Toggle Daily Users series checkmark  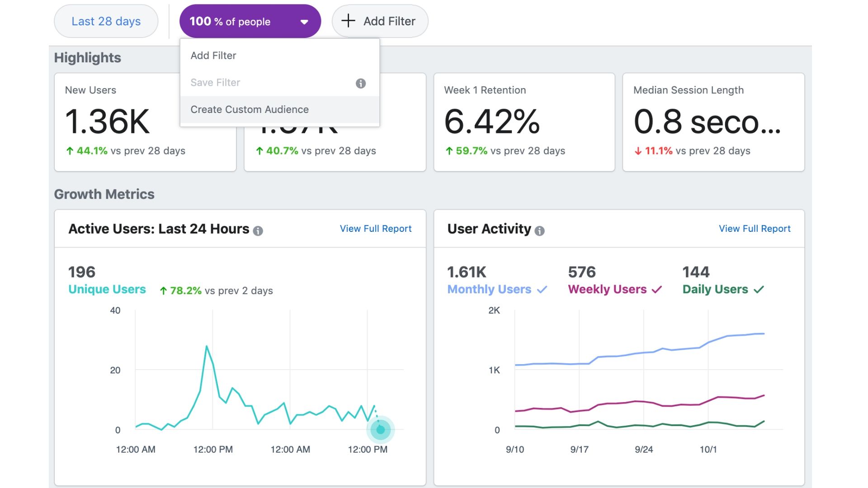[759, 290]
